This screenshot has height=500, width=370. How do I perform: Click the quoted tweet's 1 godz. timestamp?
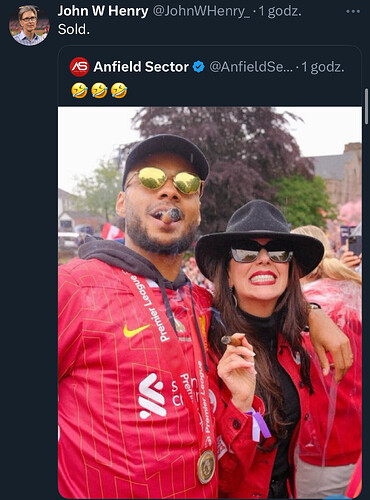pyautogui.click(x=323, y=67)
